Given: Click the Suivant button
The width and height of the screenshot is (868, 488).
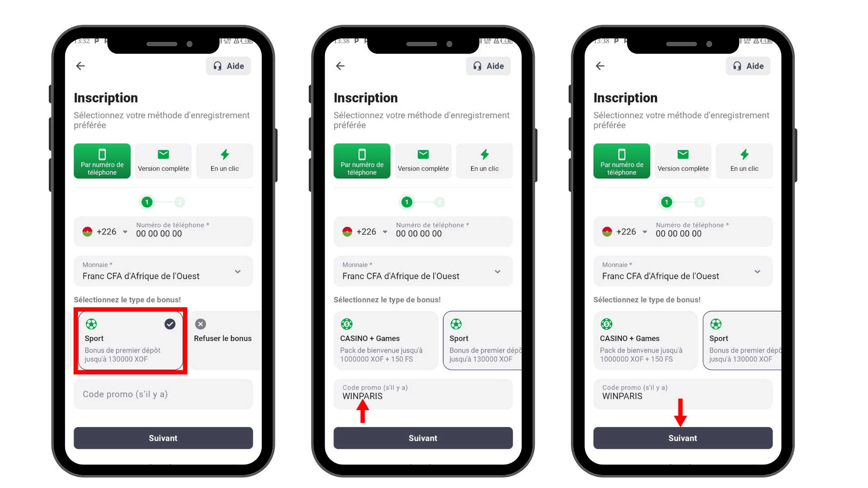Looking at the screenshot, I should point(681,438).
